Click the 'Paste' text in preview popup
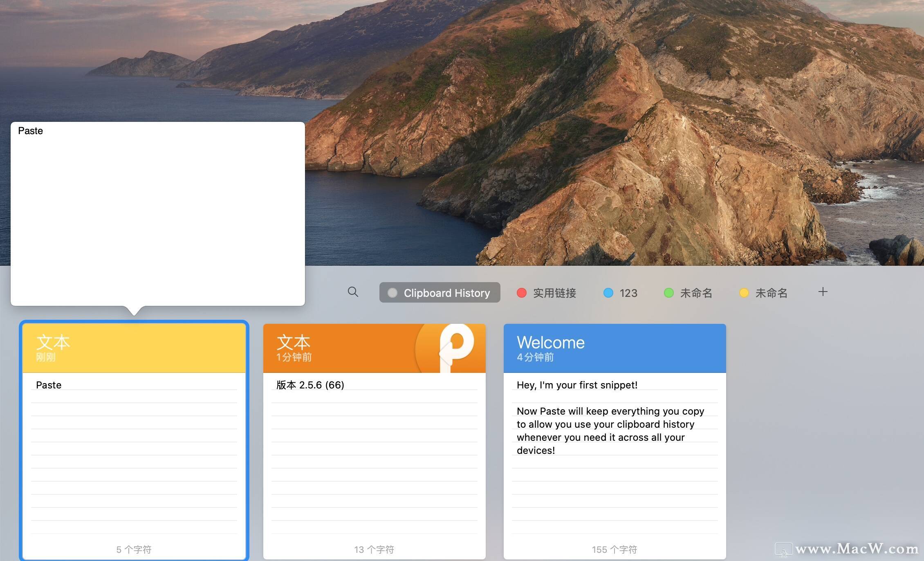The width and height of the screenshot is (924, 561). tap(30, 131)
